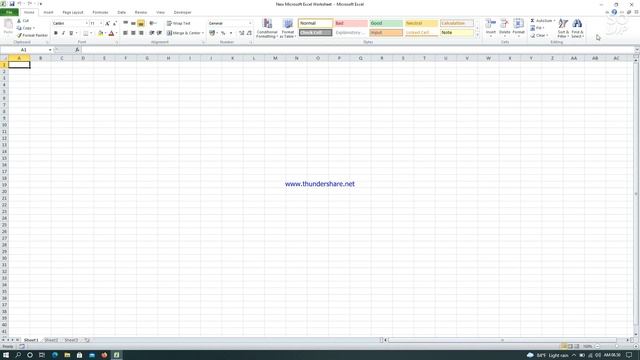Open Windows Start menu
640x360 pixels.
tap(6, 355)
